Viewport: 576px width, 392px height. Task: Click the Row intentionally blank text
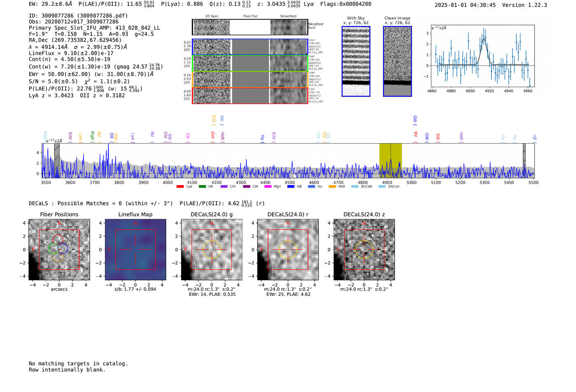point(67,370)
